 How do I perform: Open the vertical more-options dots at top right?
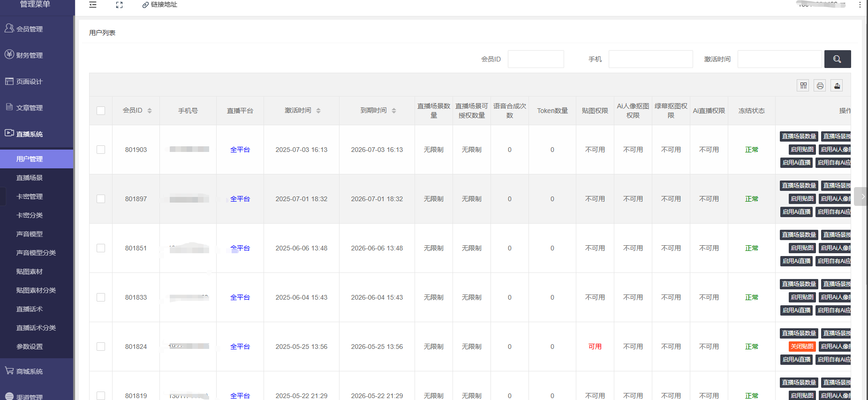pyautogui.click(x=860, y=5)
